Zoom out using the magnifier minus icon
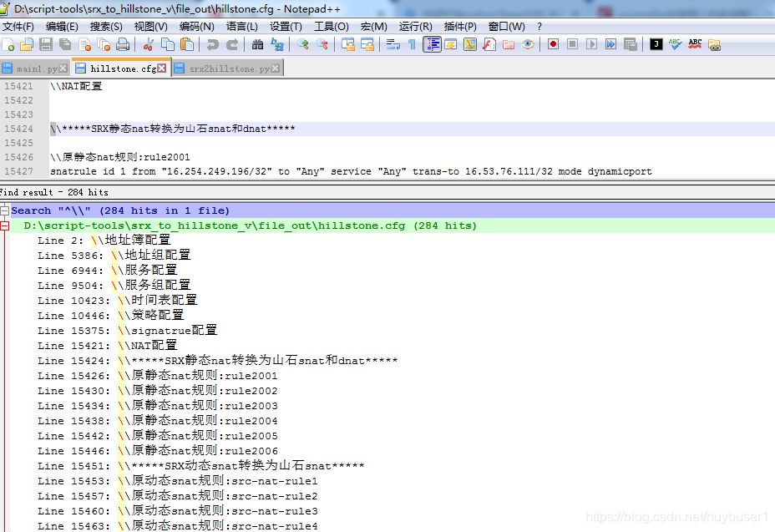The height and width of the screenshot is (532, 775). [322, 45]
